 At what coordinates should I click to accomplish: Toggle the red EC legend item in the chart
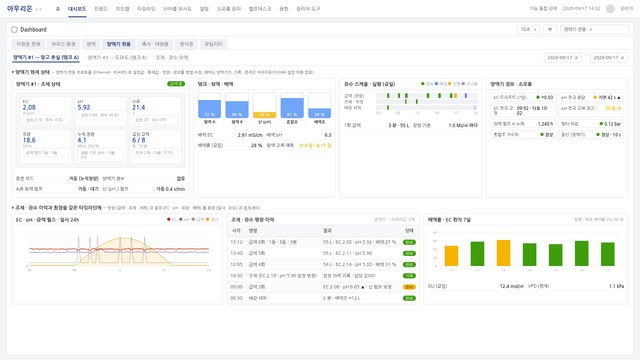point(172,220)
